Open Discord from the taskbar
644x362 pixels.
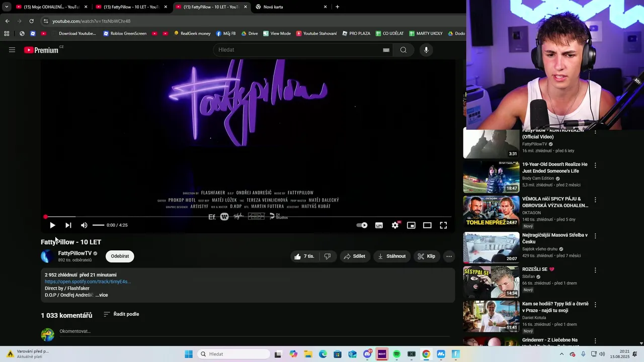pyautogui.click(x=367, y=354)
